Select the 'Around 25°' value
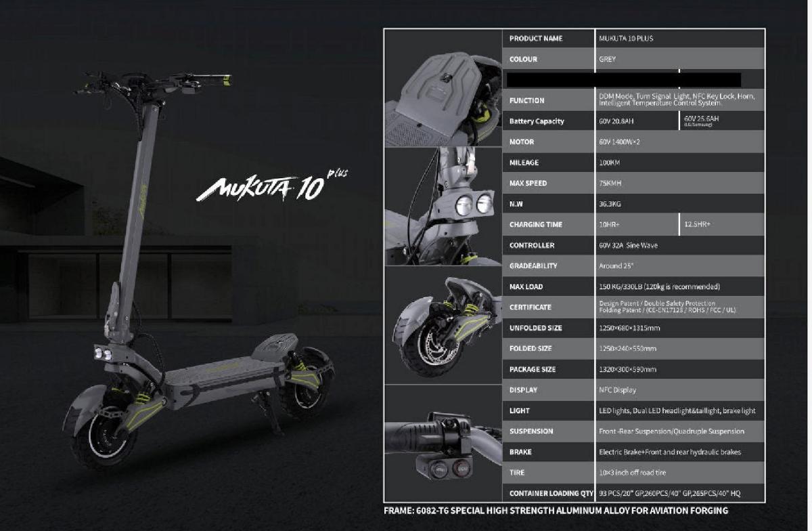 coord(615,265)
